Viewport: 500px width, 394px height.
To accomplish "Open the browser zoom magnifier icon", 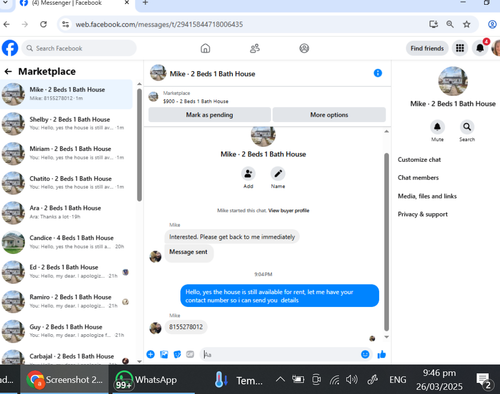I will tap(450, 24).
